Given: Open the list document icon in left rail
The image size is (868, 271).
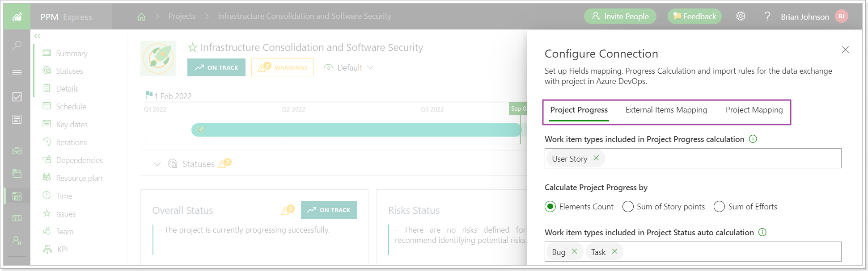Looking at the screenshot, I should click(x=17, y=119).
